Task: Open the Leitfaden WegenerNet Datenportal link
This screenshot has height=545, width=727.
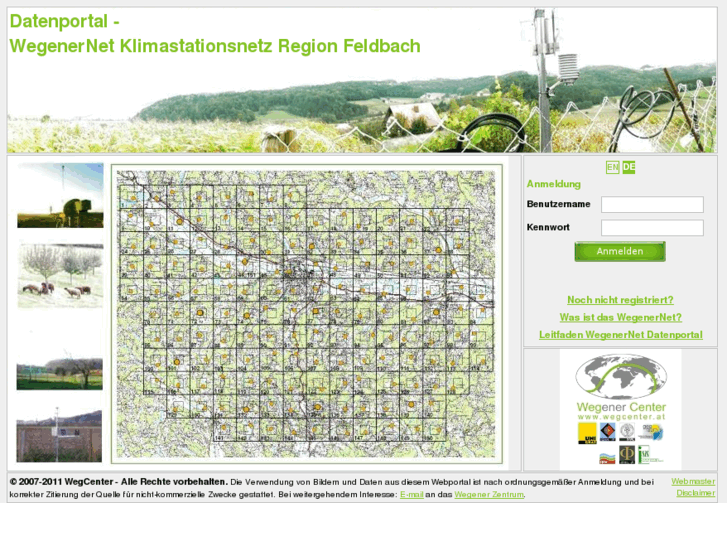Action: coord(620,335)
